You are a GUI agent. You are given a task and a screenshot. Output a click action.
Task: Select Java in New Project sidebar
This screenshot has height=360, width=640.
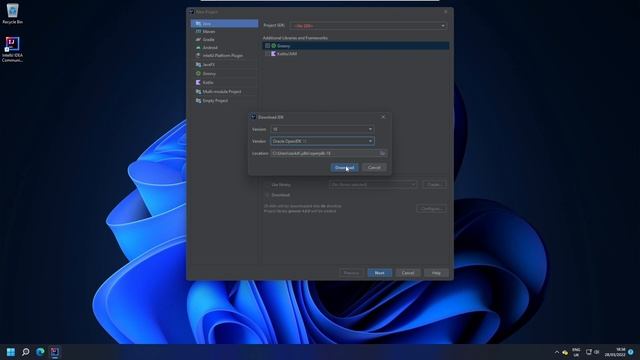(x=224, y=24)
